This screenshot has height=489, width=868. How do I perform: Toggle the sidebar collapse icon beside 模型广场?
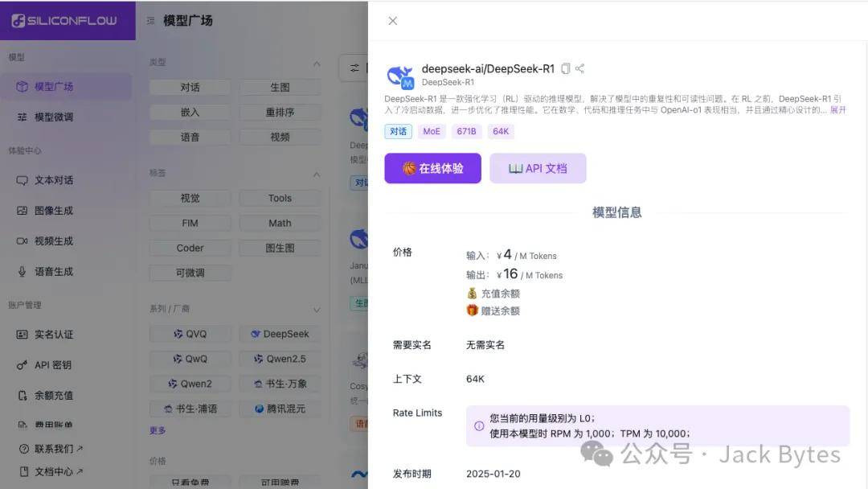click(x=150, y=21)
